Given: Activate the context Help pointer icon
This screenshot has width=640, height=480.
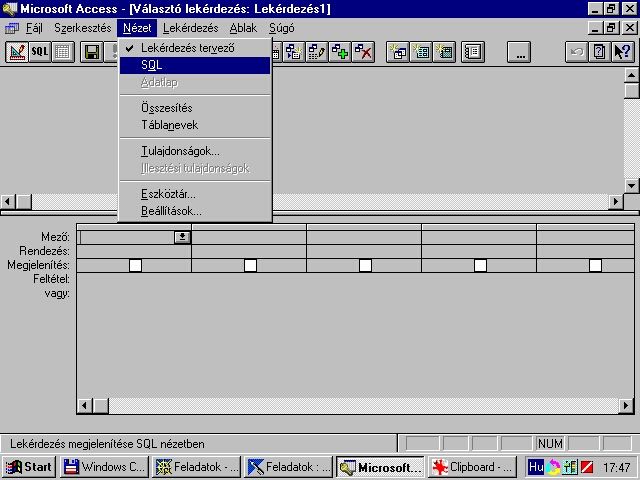Looking at the screenshot, I should (x=622, y=52).
